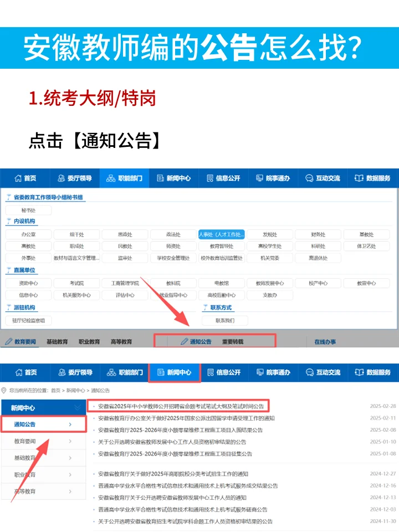The height and width of the screenshot is (532, 399).
Task: Click the chevron on the 通知公告 sidebar row
Action: [x=70, y=424]
